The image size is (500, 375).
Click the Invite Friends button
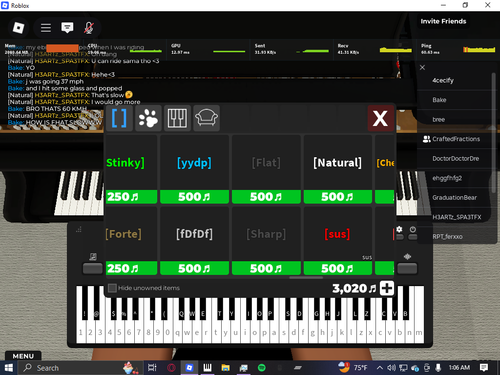coord(443,21)
